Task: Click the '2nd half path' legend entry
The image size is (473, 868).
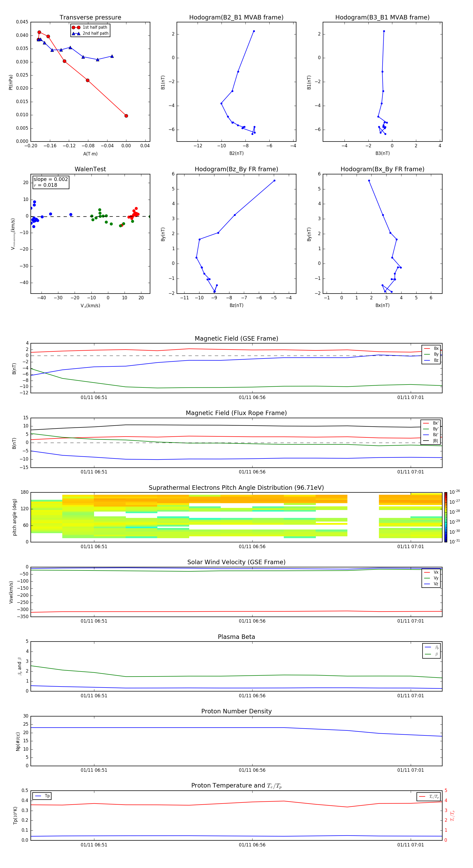Action: click(x=90, y=33)
